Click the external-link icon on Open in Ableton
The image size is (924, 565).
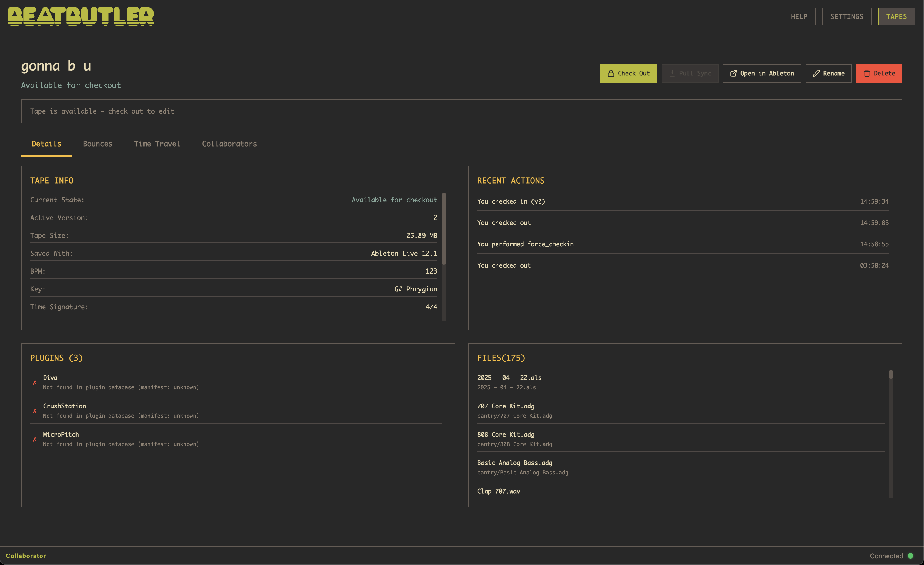[733, 73]
